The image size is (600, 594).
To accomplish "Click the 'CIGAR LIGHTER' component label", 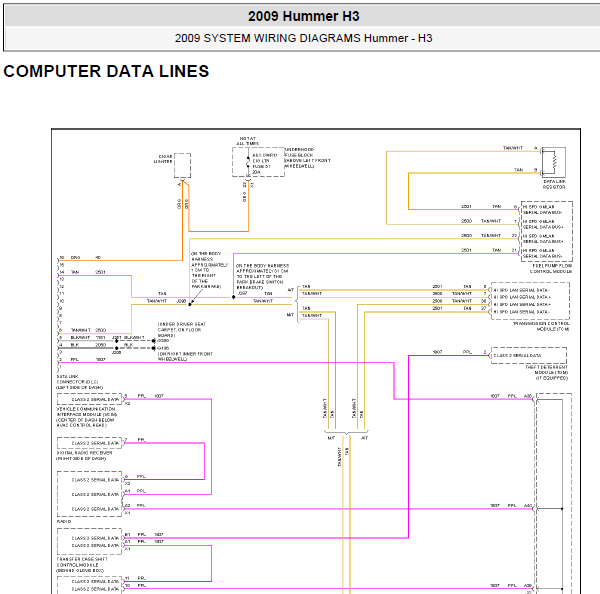I will (163, 159).
